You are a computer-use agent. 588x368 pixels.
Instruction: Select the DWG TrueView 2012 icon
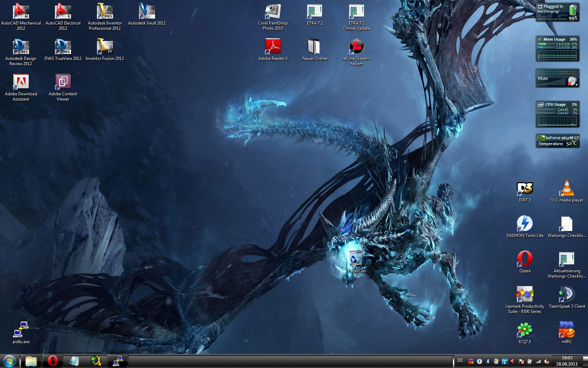pyautogui.click(x=63, y=49)
